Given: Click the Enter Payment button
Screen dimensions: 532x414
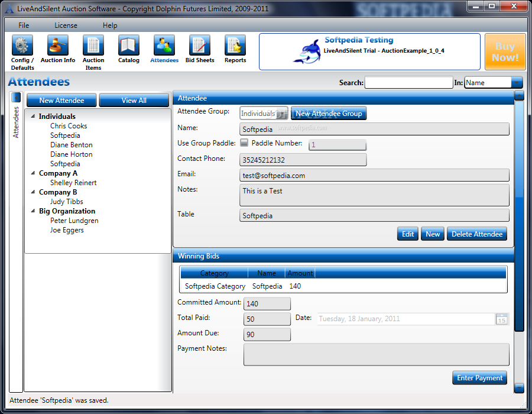Looking at the screenshot, I should pos(479,378).
